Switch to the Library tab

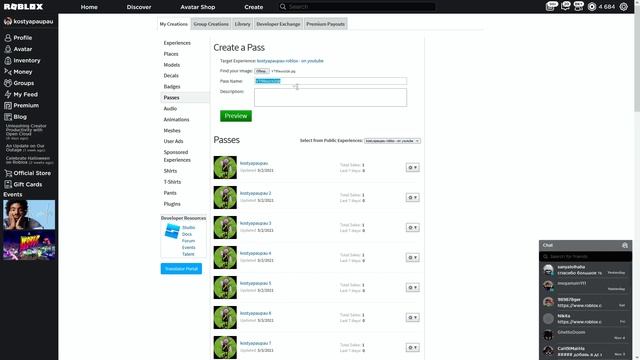[x=242, y=24]
